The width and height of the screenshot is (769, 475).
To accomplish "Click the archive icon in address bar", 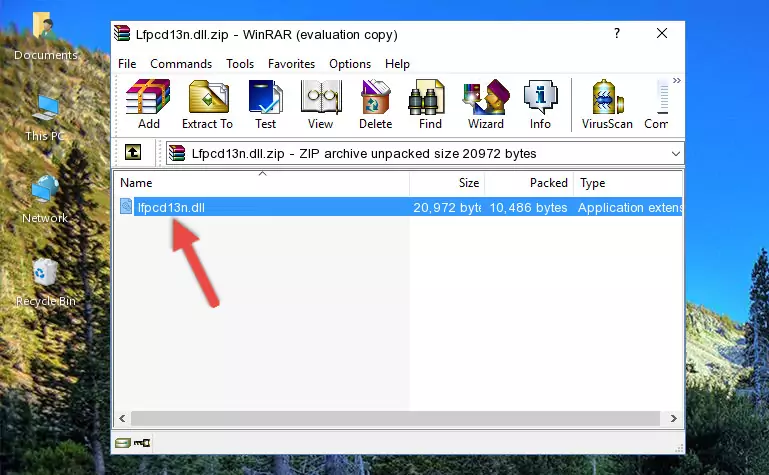I will pyautogui.click(x=177, y=153).
